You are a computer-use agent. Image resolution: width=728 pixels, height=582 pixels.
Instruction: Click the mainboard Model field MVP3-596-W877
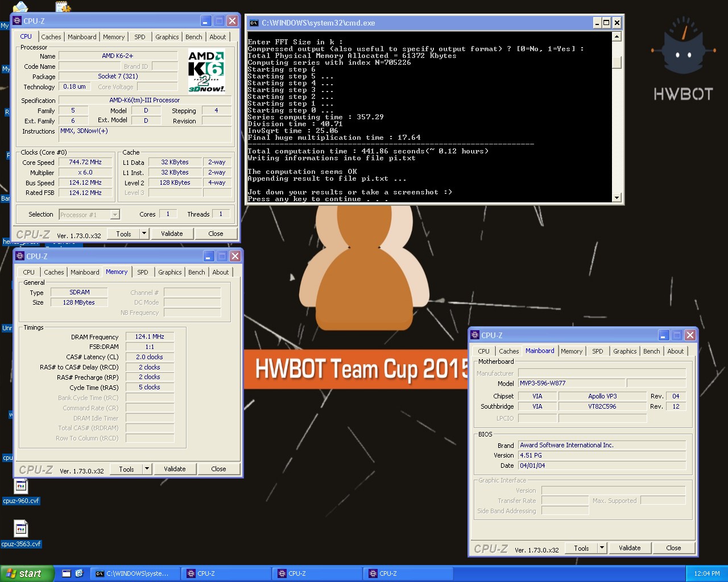pos(571,383)
